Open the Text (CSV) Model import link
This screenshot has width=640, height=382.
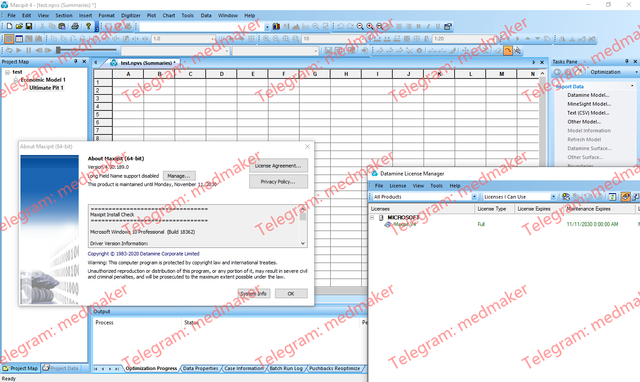click(588, 113)
